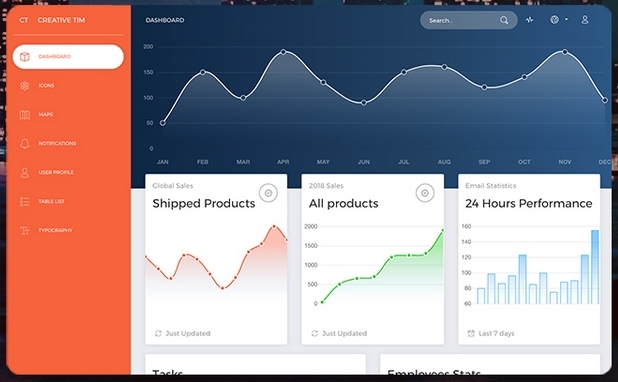Click the globe icon in top navbar
This screenshot has width=618, height=382.
555,20
